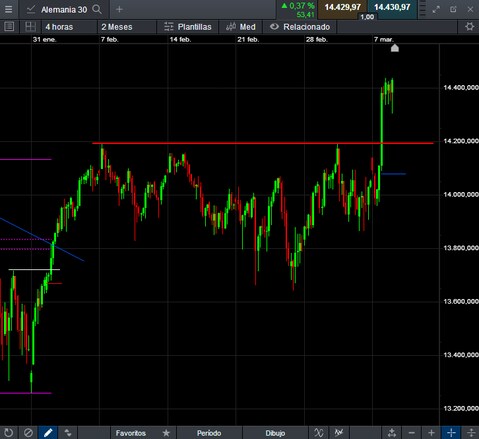Expand the Plantillas templates menu
Image resolution: width=479 pixels, height=439 pixels.
(188, 27)
